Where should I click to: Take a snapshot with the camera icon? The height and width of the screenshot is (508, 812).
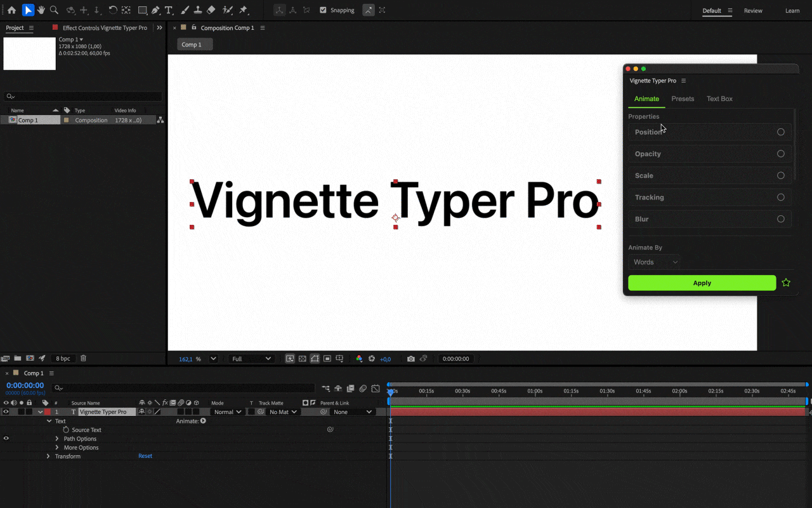(x=411, y=359)
